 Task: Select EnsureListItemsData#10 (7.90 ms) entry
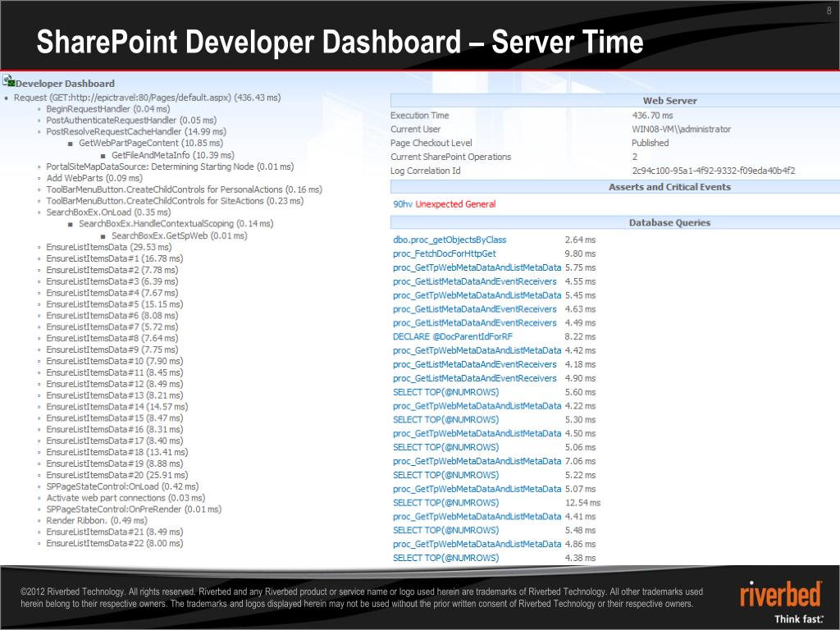[115, 361]
